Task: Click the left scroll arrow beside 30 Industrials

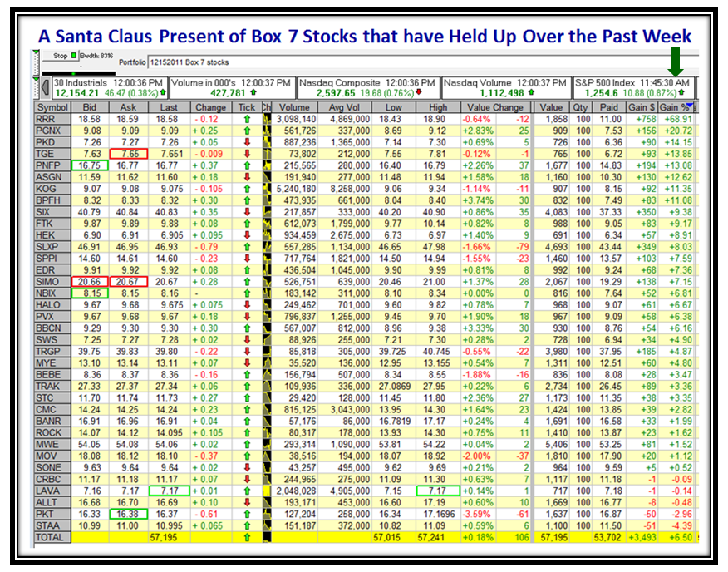Action: pyautogui.click(x=46, y=88)
